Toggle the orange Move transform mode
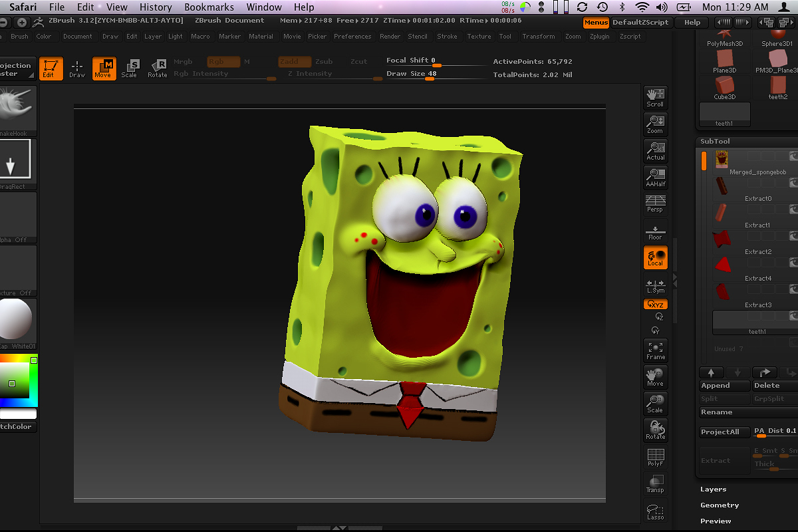The height and width of the screenshot is (532, 798). click(103, 68)
